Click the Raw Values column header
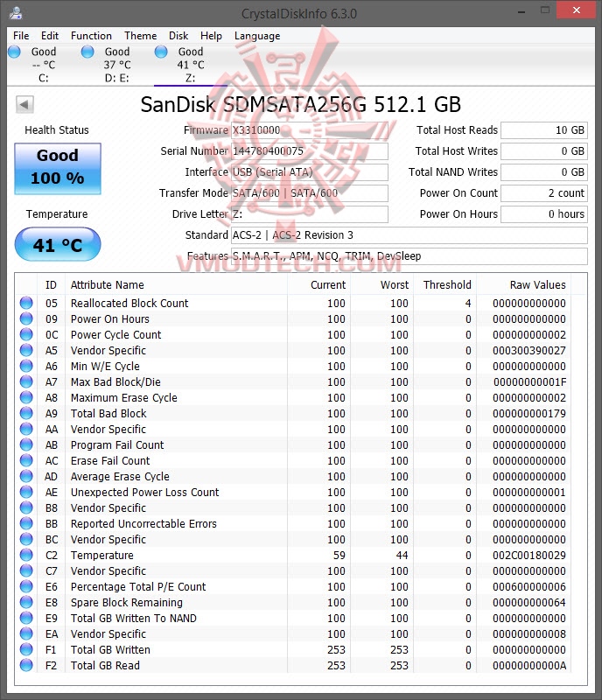 click(524, 285)
